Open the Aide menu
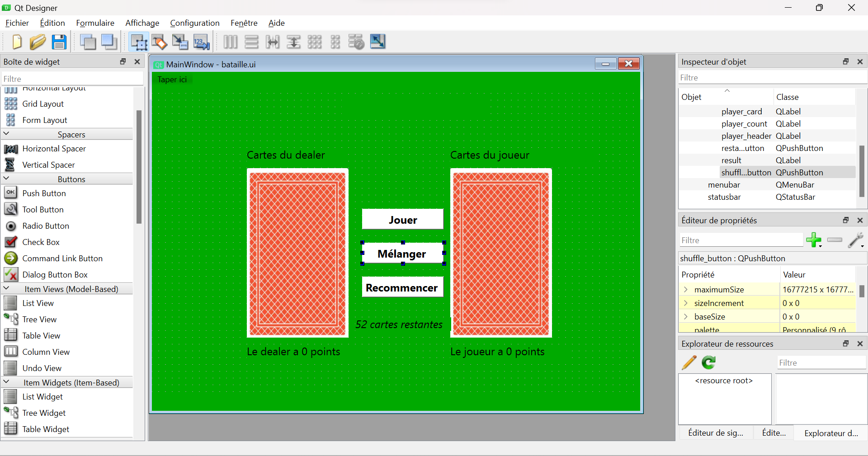868x456 pixels. 277,23
